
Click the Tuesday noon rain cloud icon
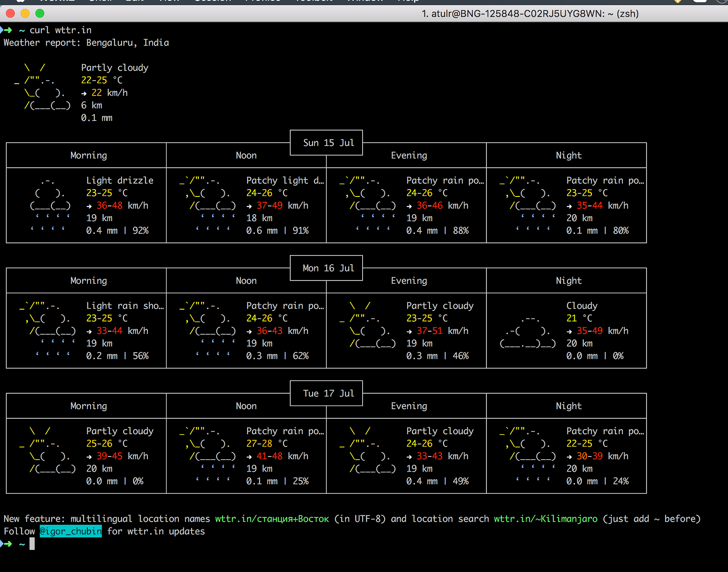pos(208,455)
